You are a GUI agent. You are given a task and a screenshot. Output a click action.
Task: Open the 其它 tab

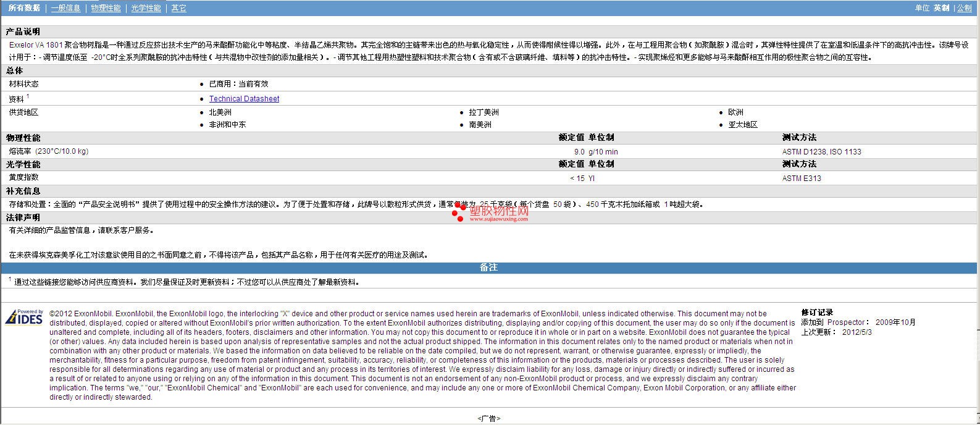(178, 8)
